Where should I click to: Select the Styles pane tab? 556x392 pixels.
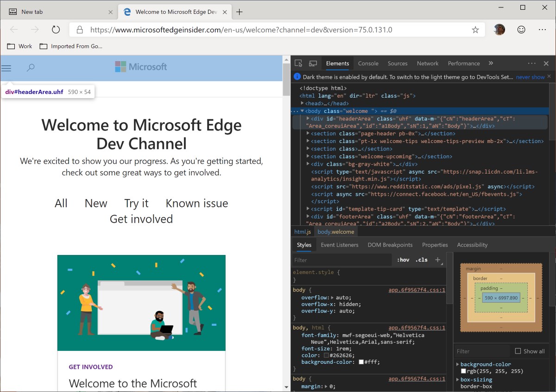(304, 245)
